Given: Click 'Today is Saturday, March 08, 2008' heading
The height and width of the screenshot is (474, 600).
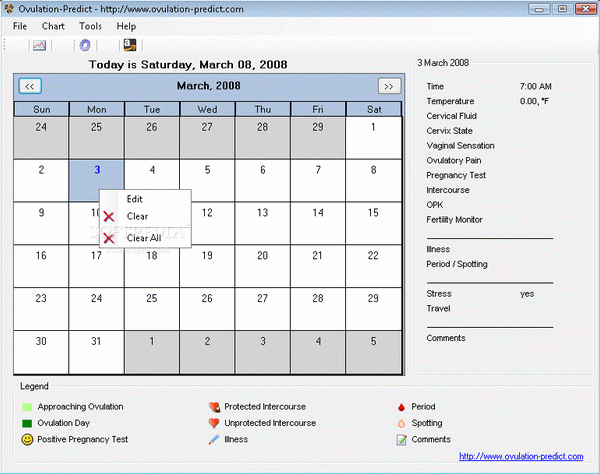Looking at the screenshot, I should tap(188, 65).
